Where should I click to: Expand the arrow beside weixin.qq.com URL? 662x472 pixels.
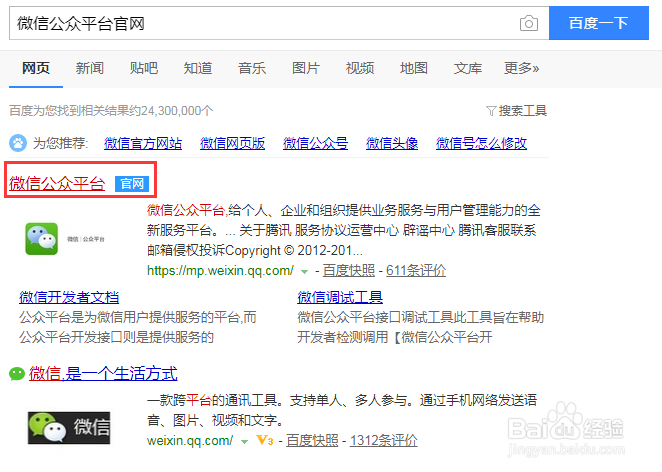point(243,441)
